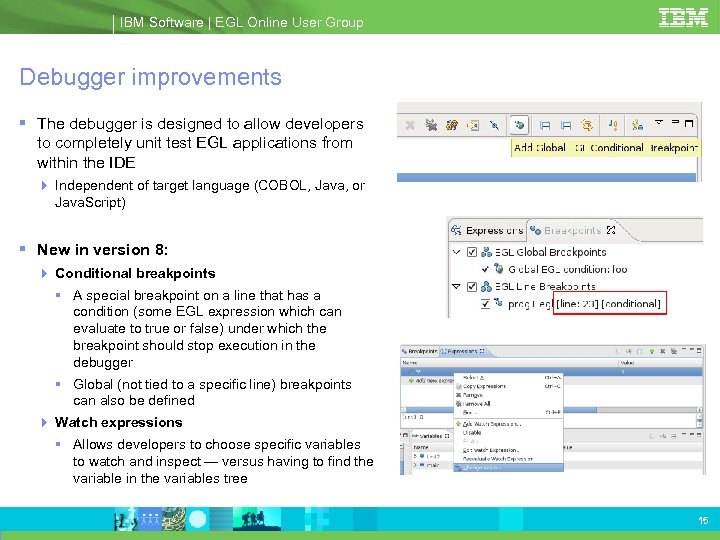This screenshot has width=720, height=540.
Task: Close the Breakpoints tab with its X
Action: (x=611, y=230)
